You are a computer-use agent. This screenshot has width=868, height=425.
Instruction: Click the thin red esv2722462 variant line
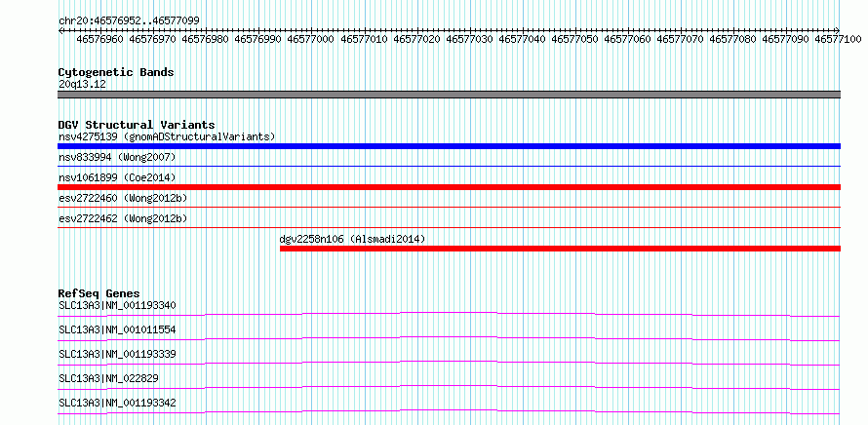pos(449,227)
